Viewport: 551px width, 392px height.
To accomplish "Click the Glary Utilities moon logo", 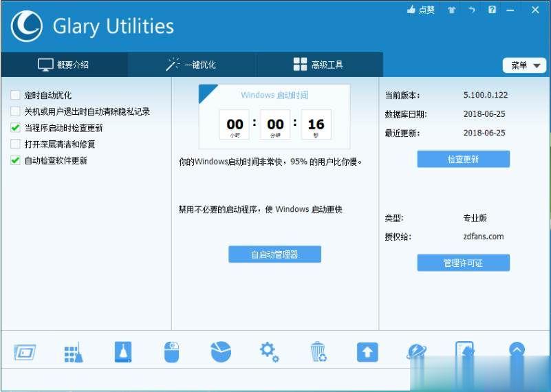I will pyautogui.click(x=27, y=26).
